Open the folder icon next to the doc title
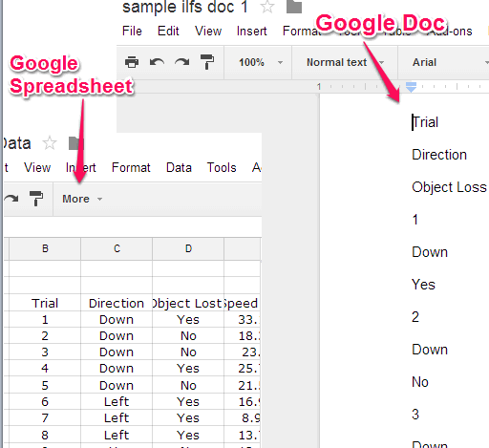The image size is (489, 448). coord(294,7)
